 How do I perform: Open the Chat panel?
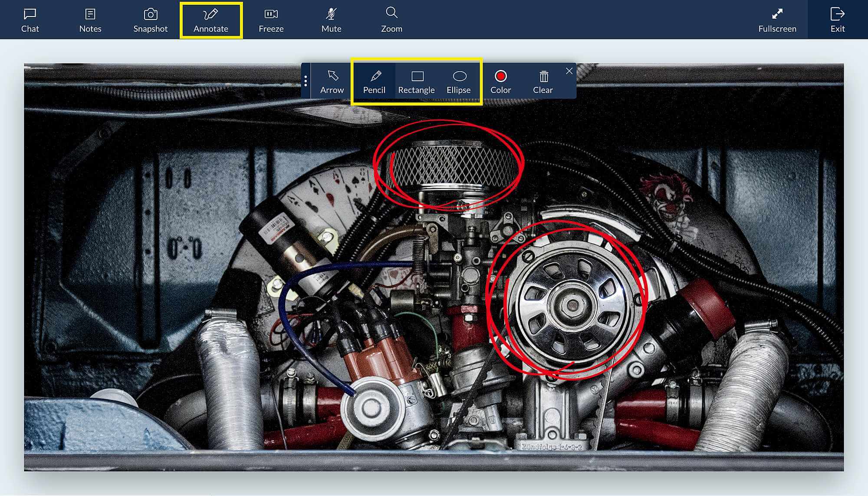tap(30, 20)
